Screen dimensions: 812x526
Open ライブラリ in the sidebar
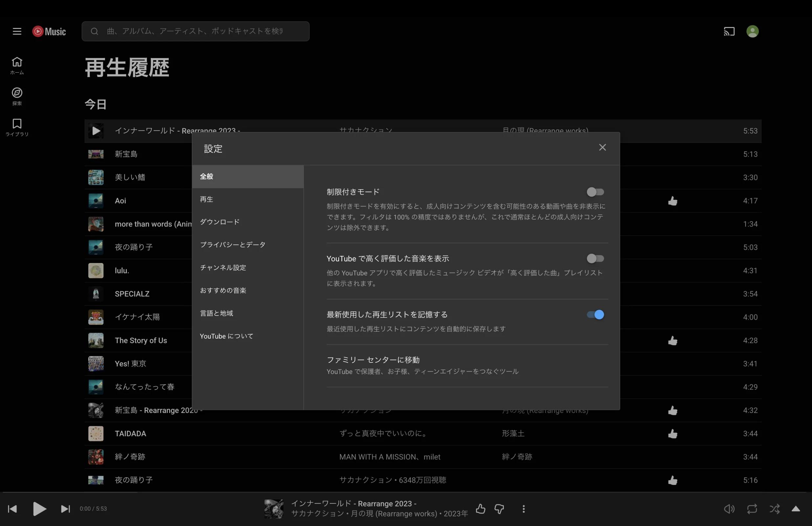17,127
